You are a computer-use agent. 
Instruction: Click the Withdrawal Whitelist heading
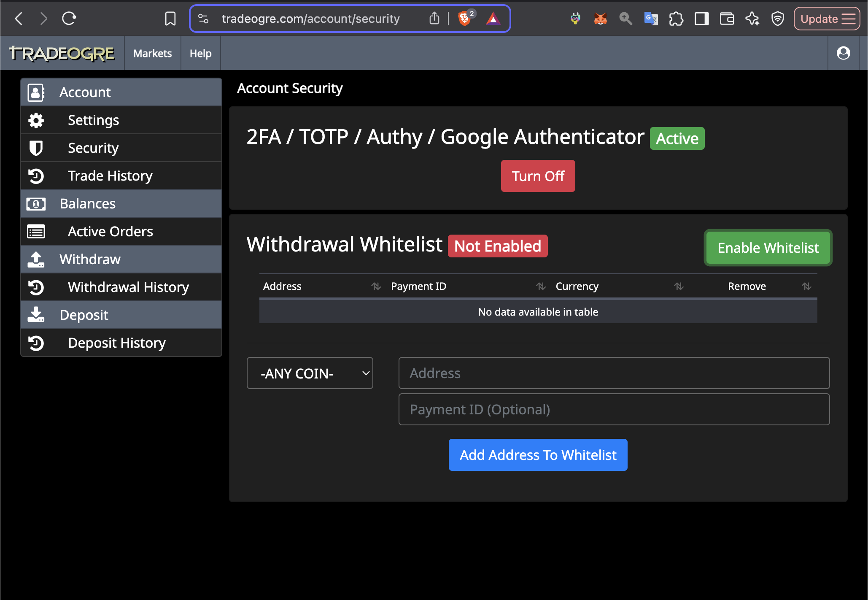click(345, 244)
